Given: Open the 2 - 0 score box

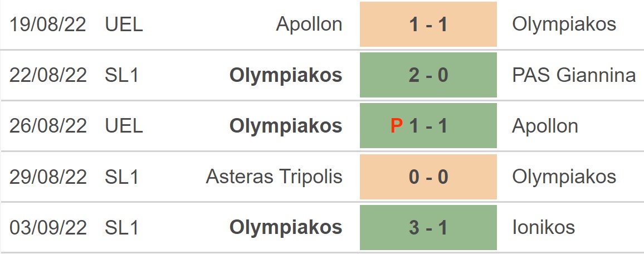Looking at the screenshot, I should coord(428,75).
